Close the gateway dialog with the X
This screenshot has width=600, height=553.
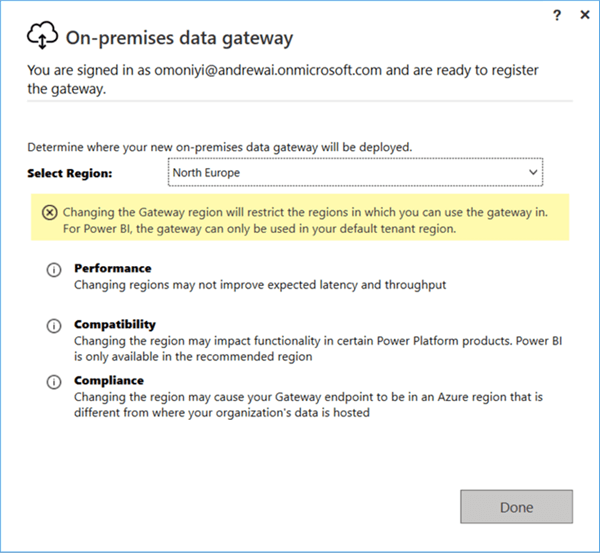tap(585, 15)
